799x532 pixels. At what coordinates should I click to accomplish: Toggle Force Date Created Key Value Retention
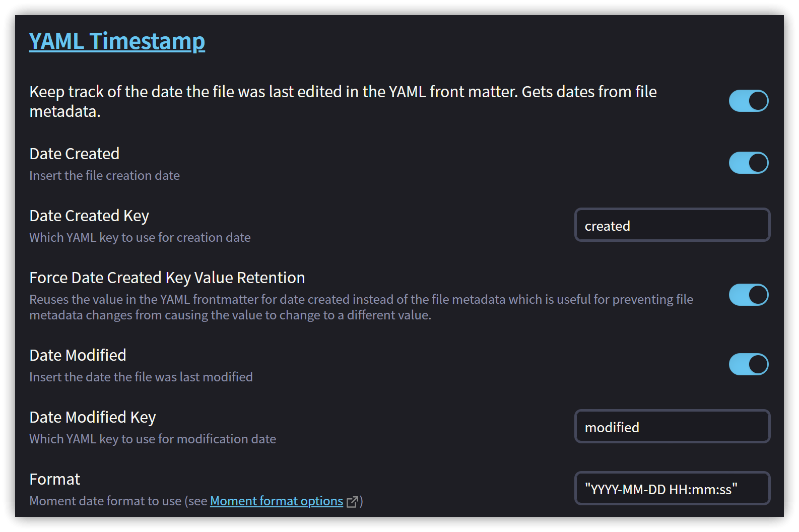748,295
